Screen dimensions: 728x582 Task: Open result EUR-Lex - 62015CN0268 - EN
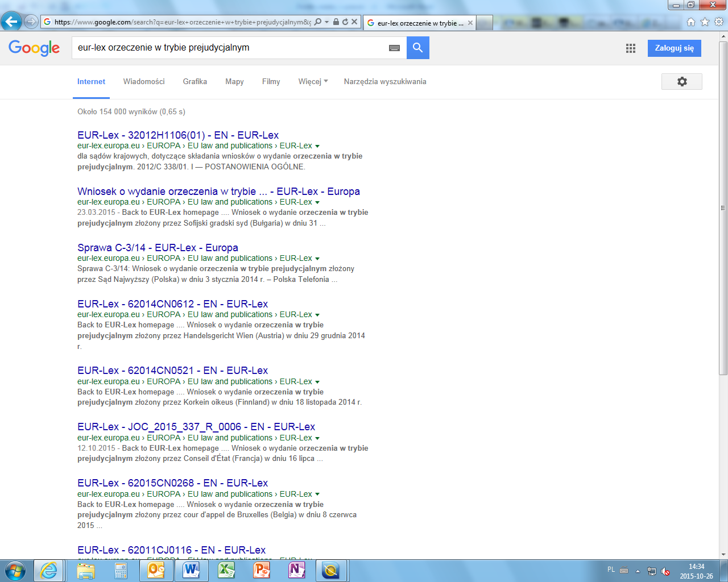[172, 483]
